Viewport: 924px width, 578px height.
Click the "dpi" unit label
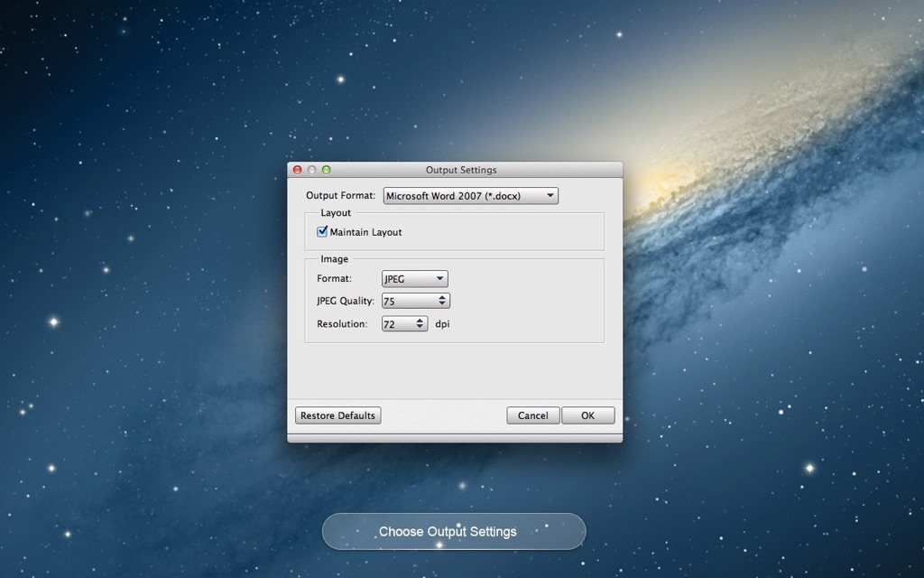[442, 324]
